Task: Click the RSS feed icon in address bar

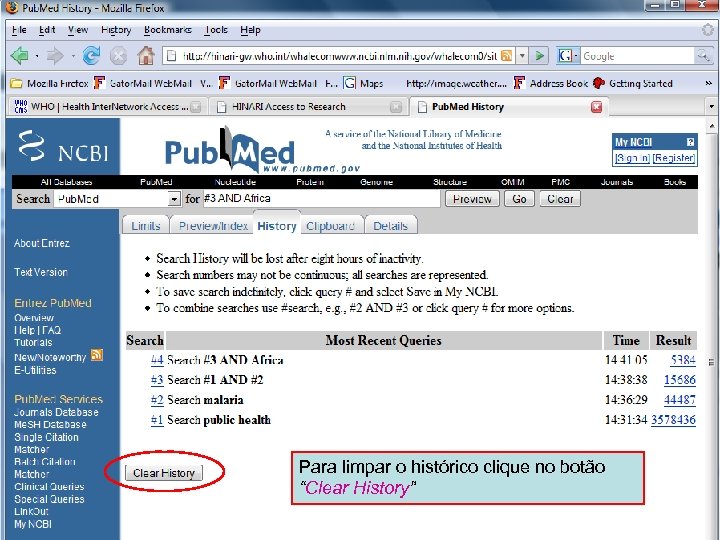Action: click(506, 56)
